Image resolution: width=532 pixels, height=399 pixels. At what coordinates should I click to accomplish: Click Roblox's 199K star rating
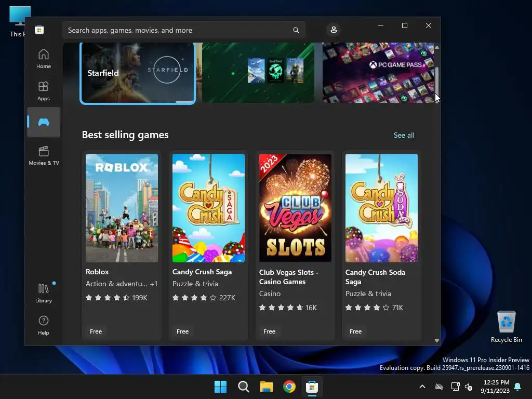click(x=117, y=298)
